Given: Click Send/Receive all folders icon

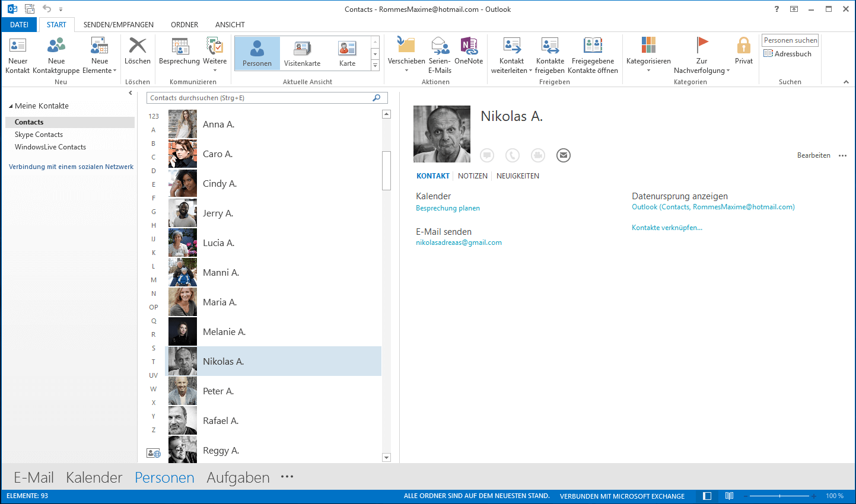Looking at the screenshot, I should 30,9.
